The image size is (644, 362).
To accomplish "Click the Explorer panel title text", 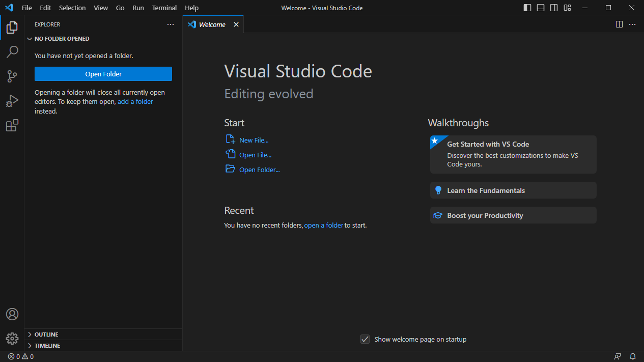I will tap(47, 24).
